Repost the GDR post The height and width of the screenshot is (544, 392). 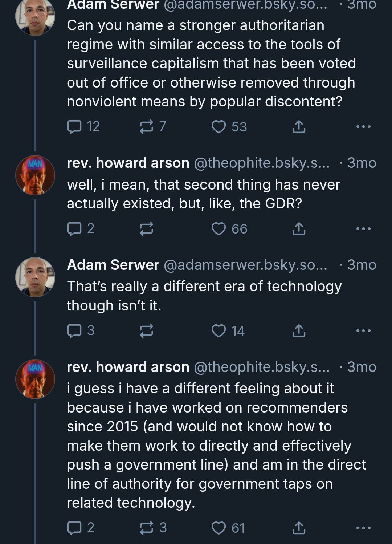click(147, 229)
